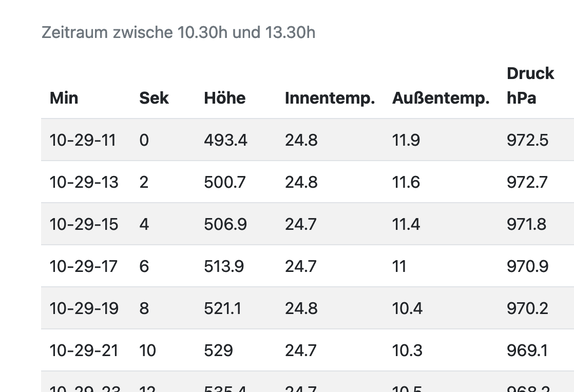Viewport: 574px width, 392px height.
Task: Click height value 521.1
Action: click(x=222, y=308)
